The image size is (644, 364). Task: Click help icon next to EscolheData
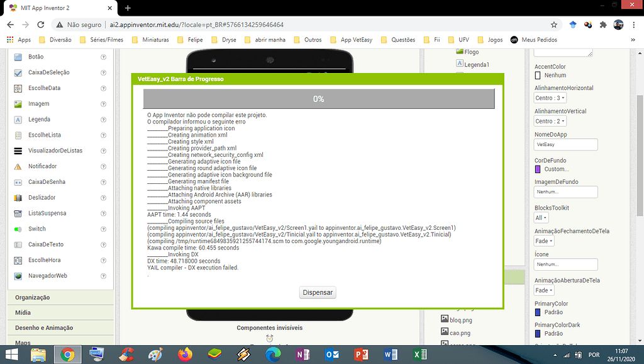103,88
